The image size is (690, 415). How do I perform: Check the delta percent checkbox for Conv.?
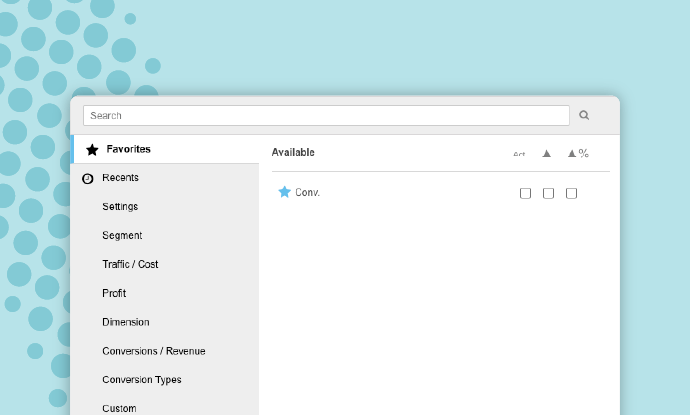pos(571,193)
